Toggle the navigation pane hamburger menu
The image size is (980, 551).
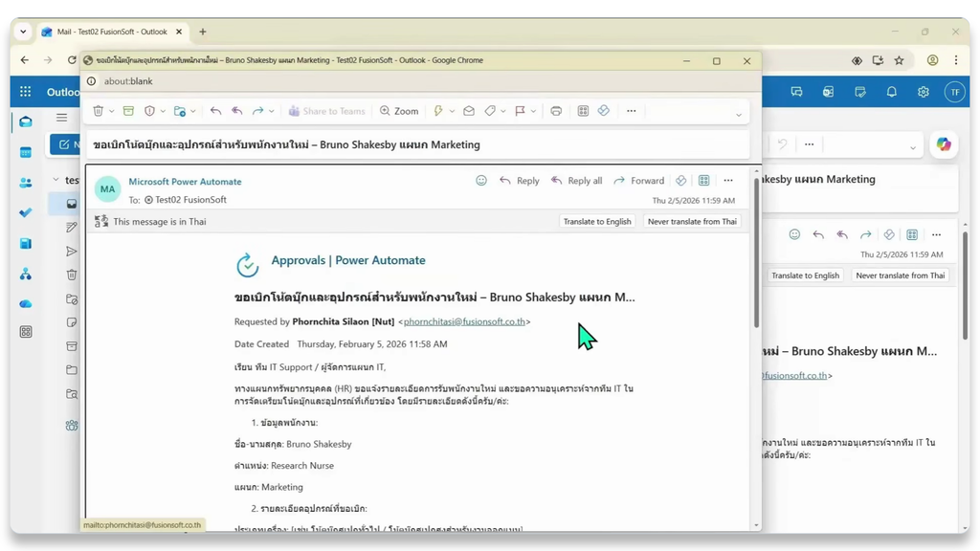pyautogui.click(x=61, y=118)
